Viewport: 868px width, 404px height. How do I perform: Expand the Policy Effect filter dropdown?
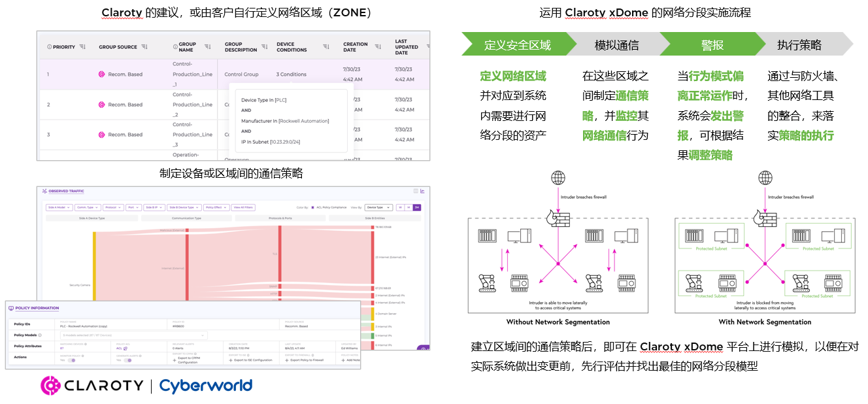[x=215, y=207]
